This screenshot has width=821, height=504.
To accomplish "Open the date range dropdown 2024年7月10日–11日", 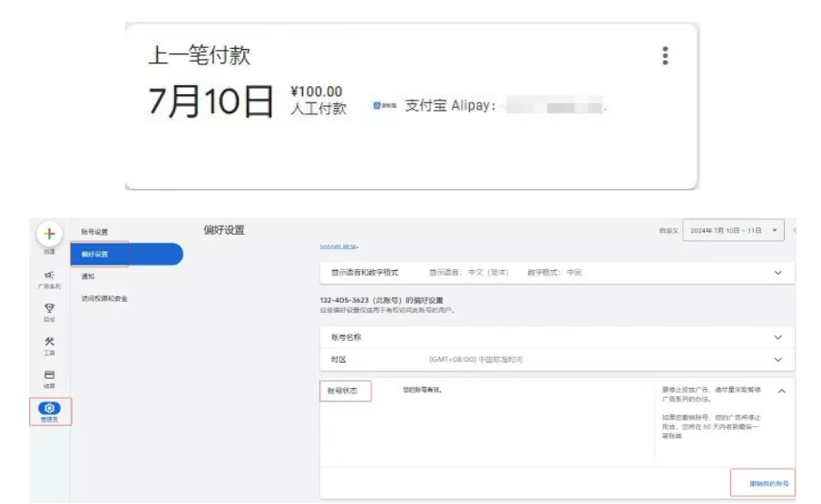I will pos(733,230).
